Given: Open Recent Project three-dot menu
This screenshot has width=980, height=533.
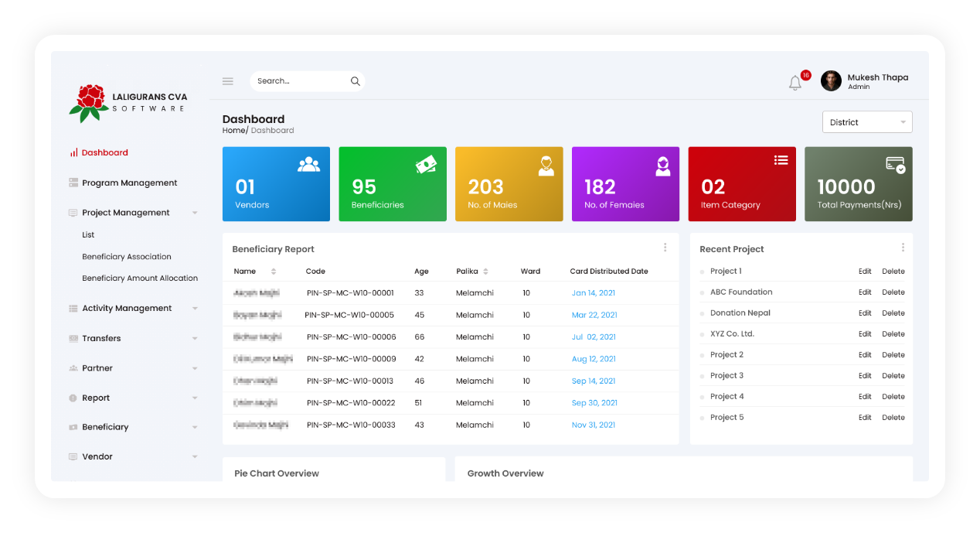Looking at the screenshot, I should point(902,248).
